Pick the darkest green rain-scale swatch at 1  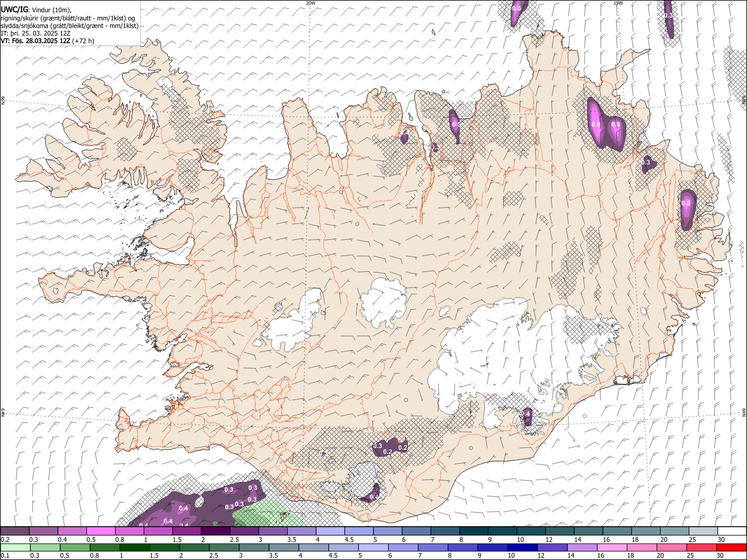[135, 547]
